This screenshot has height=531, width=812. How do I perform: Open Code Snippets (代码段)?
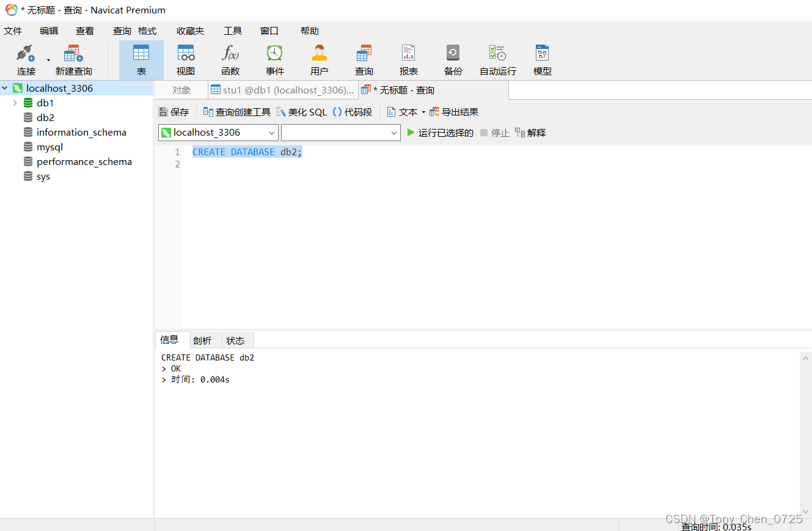point(353,112)
